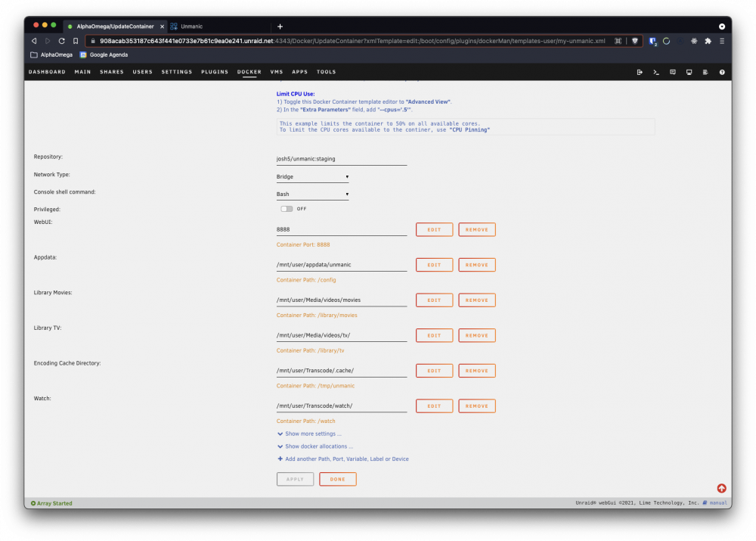
Task: Click Remove for Library Movies
Action: click(477, 300)
